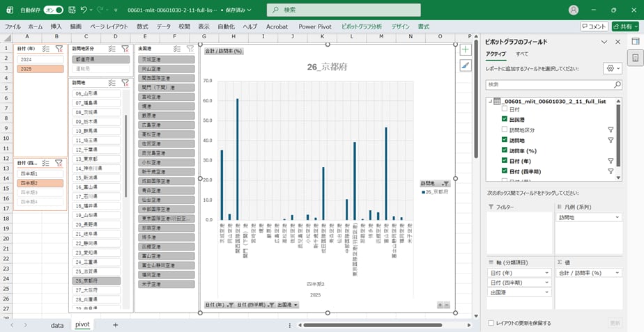644x332 pixels.
Task: Tick the レイアウトの更新を保留する checkbox
Action: tap(491, 323)
